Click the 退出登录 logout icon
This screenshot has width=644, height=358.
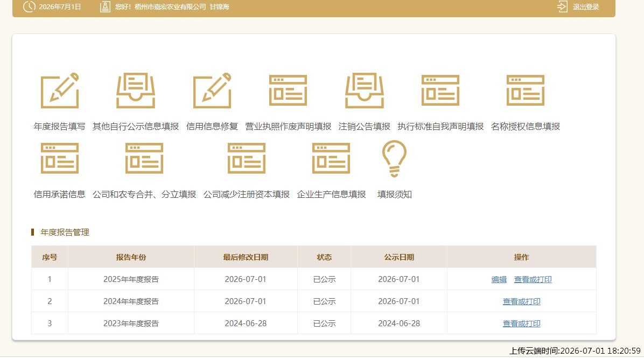click(562, 6)
